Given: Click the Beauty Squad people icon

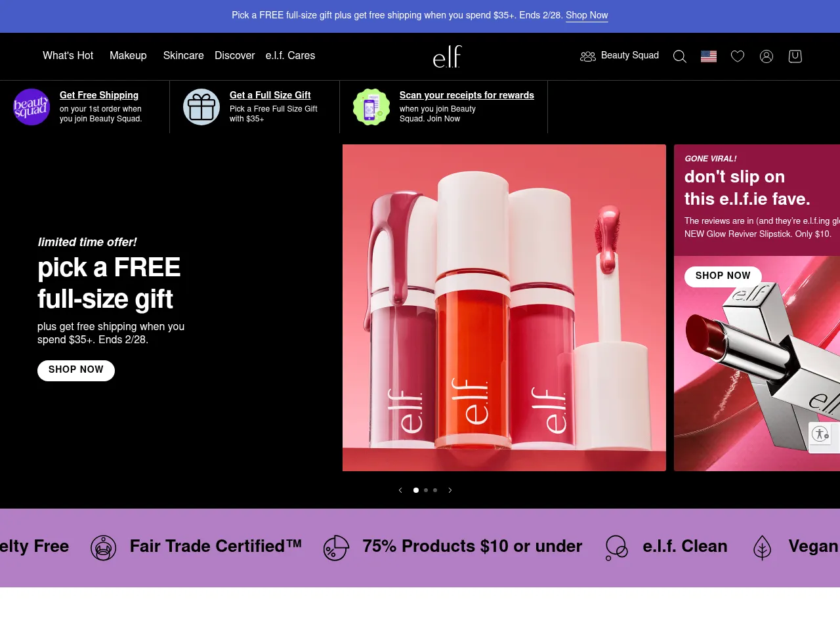Looking at the screenshot, I should [587, 56].
